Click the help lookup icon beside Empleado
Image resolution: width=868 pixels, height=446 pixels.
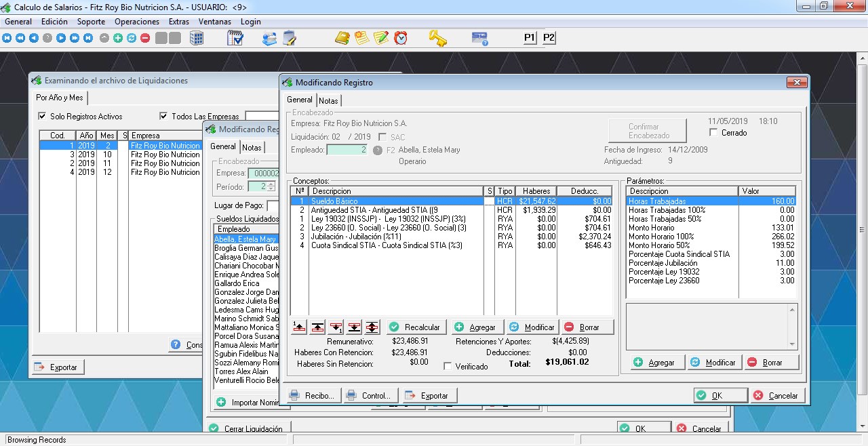[x=378, y=150]
